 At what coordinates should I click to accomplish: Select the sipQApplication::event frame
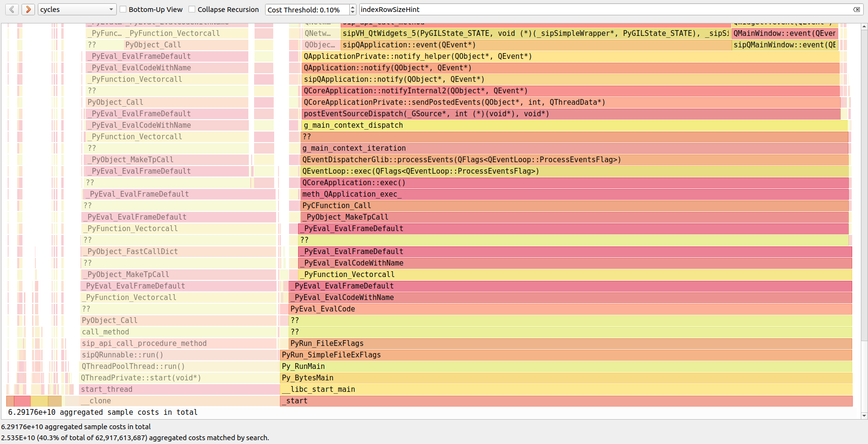click(x=536, y=45)
